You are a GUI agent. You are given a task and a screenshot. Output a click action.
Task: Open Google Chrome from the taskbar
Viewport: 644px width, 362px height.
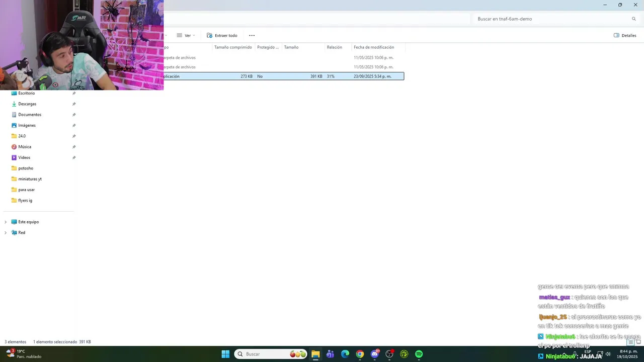(360, 354)
